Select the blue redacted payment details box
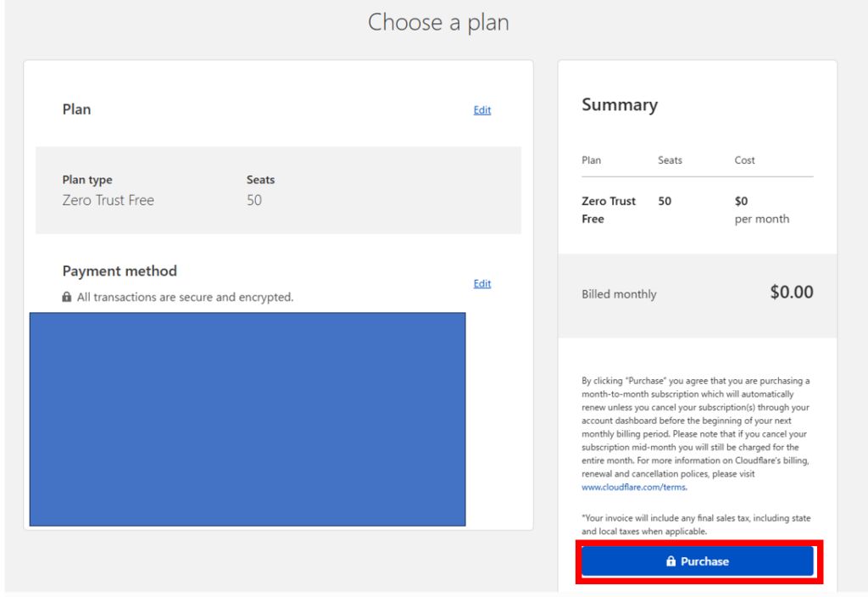The height and width of the screenshot is (597, 868). point(248,419)
